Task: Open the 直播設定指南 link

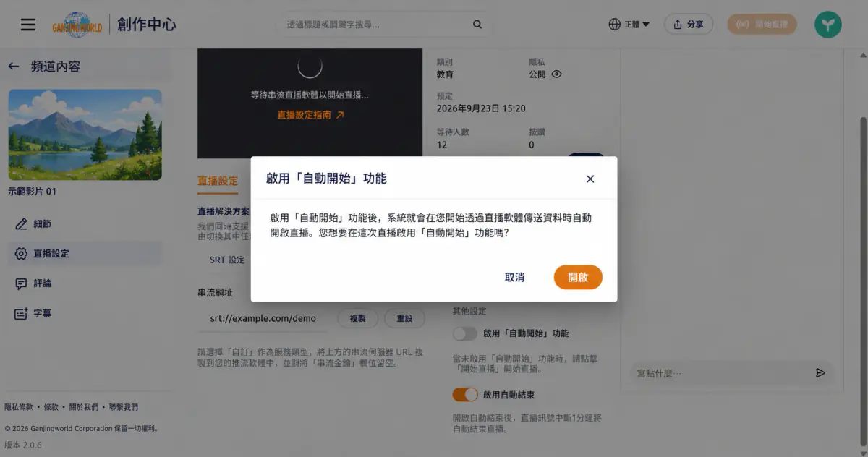Action: click(310, 114)
